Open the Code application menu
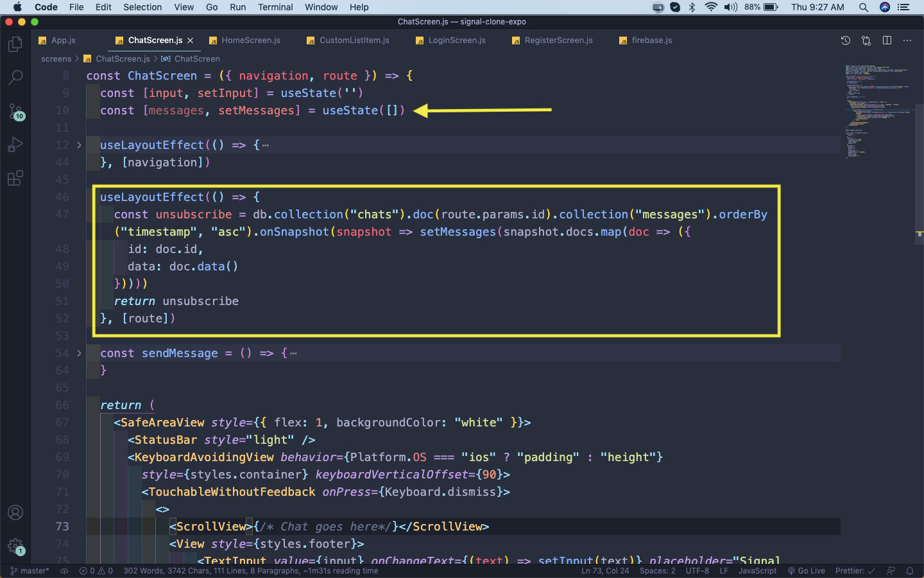The height and width of the screenshot is (578, 924). click(46, 7)
